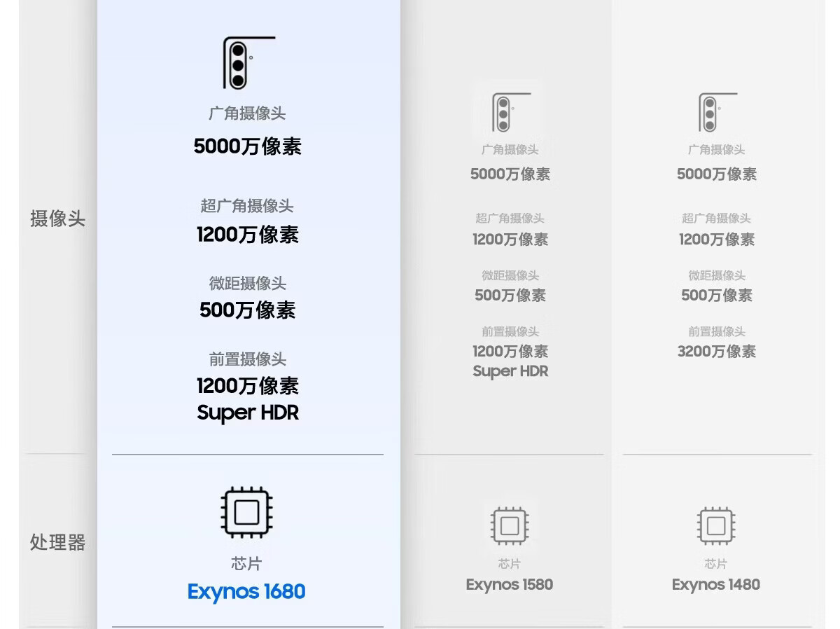Open the blue Exynos 1680 link

[246, 592]
